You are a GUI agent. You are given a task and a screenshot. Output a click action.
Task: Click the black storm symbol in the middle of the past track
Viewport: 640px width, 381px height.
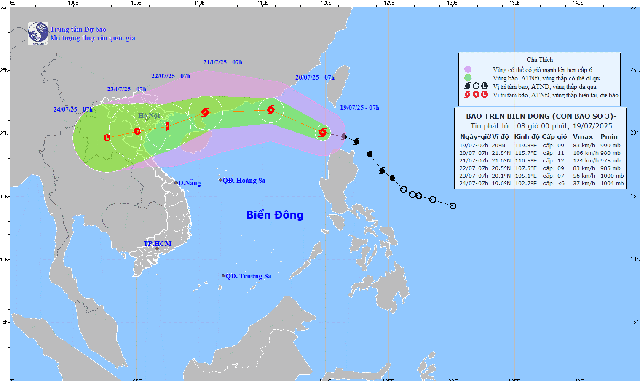pyautogui.click(x=382, y=170)
